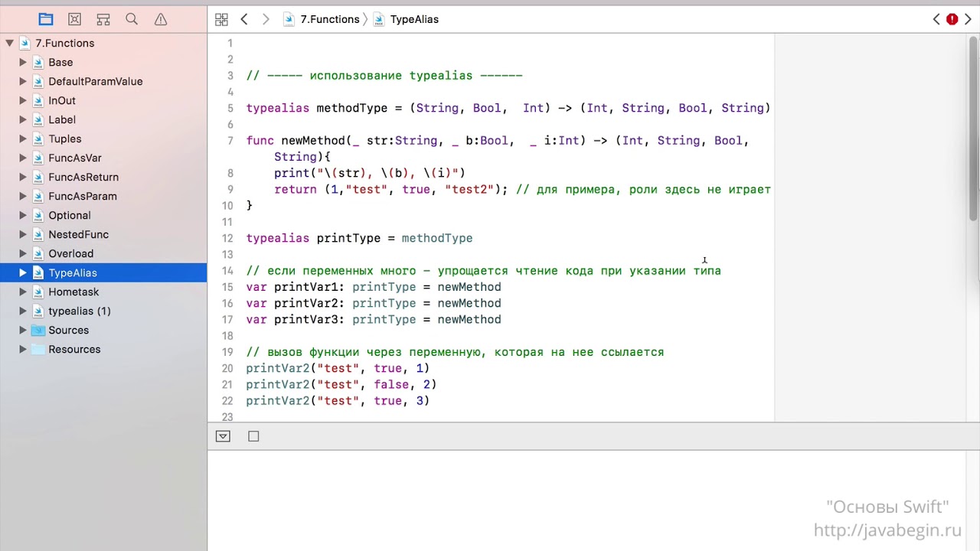Image resolution: width=980 pixels, height=551 pixels.
Task: Click the red error indicator icon
Action: pyautogui.click(x=952, y=19)
